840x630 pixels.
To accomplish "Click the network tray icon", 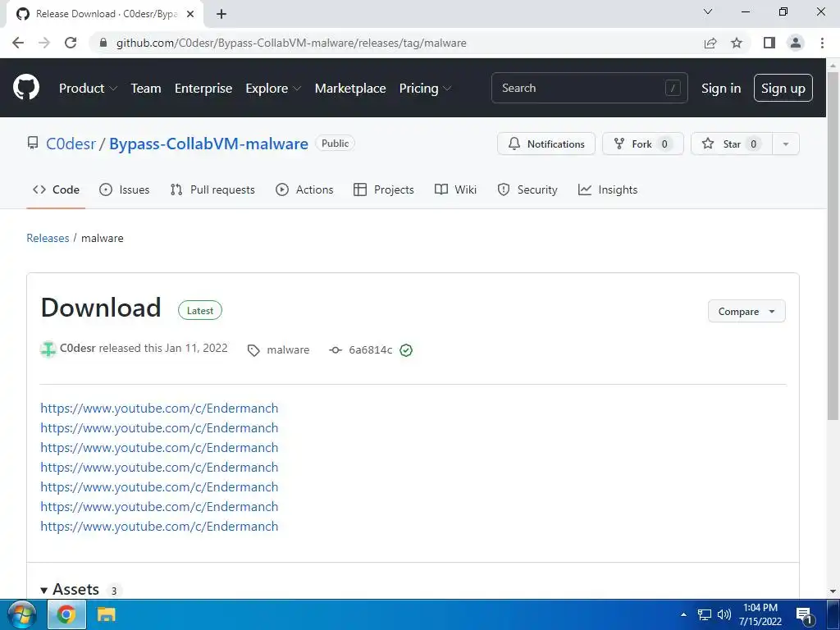I will click(705, 614).
